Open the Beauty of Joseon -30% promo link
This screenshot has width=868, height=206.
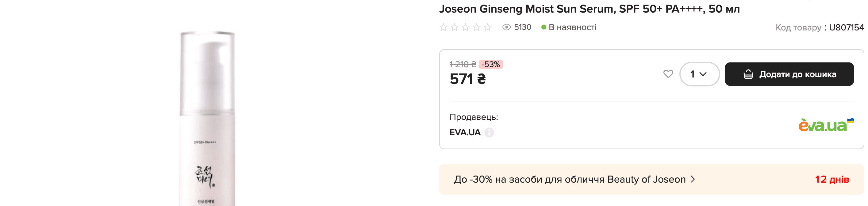click(574, 179)
